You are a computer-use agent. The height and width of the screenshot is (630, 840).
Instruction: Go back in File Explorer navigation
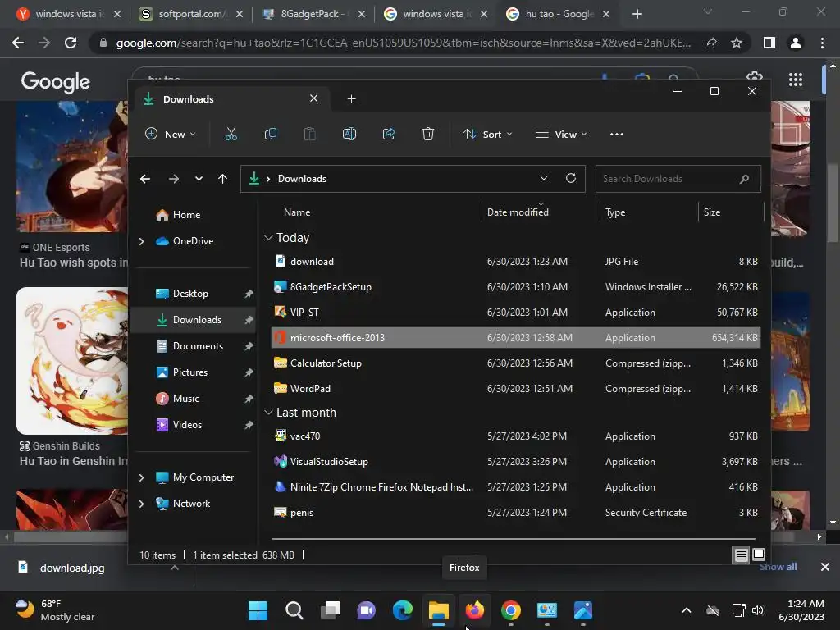click(x=145, y=179)
